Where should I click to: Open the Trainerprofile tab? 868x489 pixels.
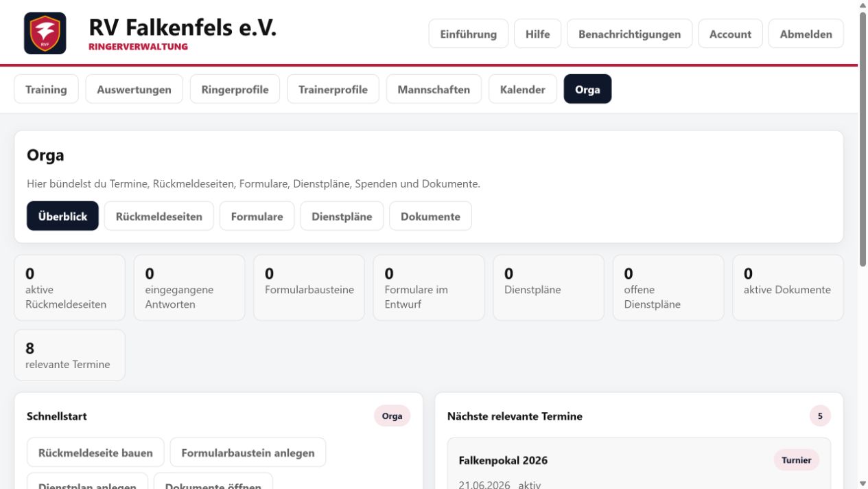click(333, 89)
